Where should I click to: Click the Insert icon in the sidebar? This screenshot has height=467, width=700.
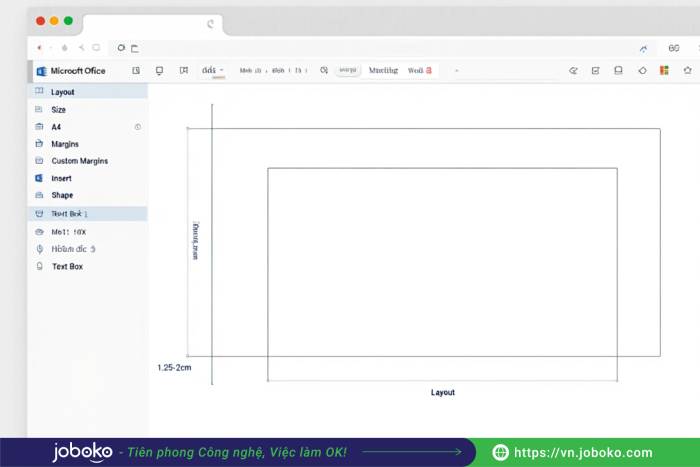[39, 178]
